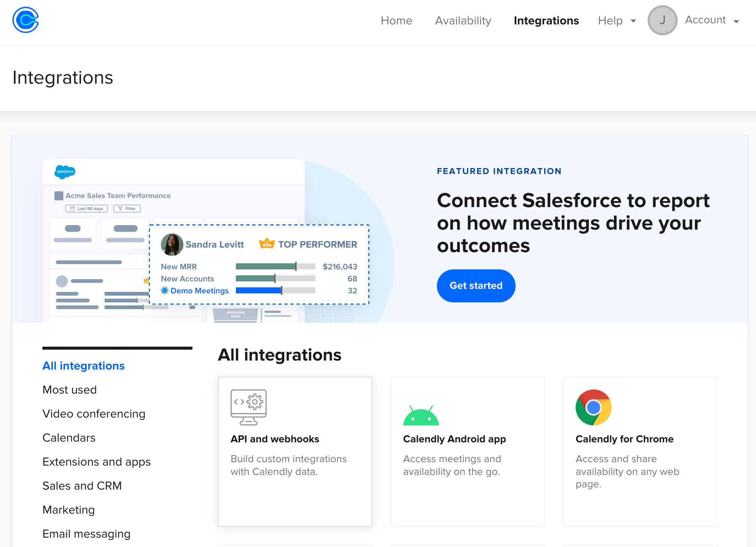Viewport: 756px width, 547px height.
Task: Select the Email messaging category
Action: pyautogui.click(x=86, y=534)
